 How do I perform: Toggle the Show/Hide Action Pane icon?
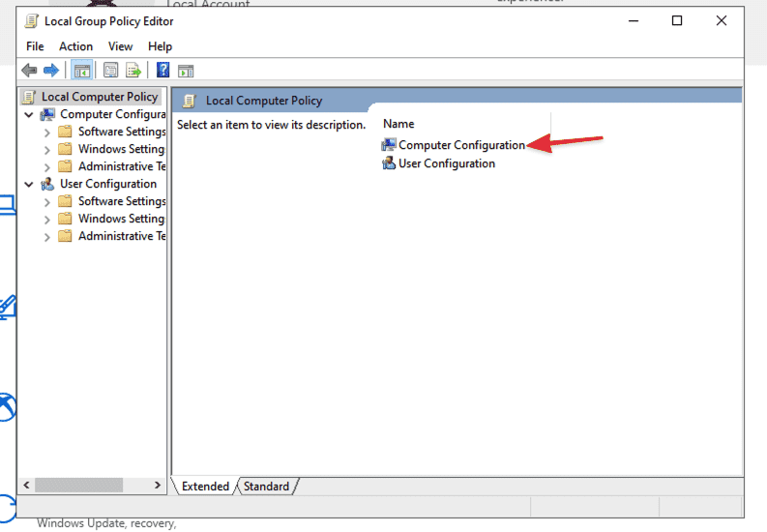pos(186,71)
